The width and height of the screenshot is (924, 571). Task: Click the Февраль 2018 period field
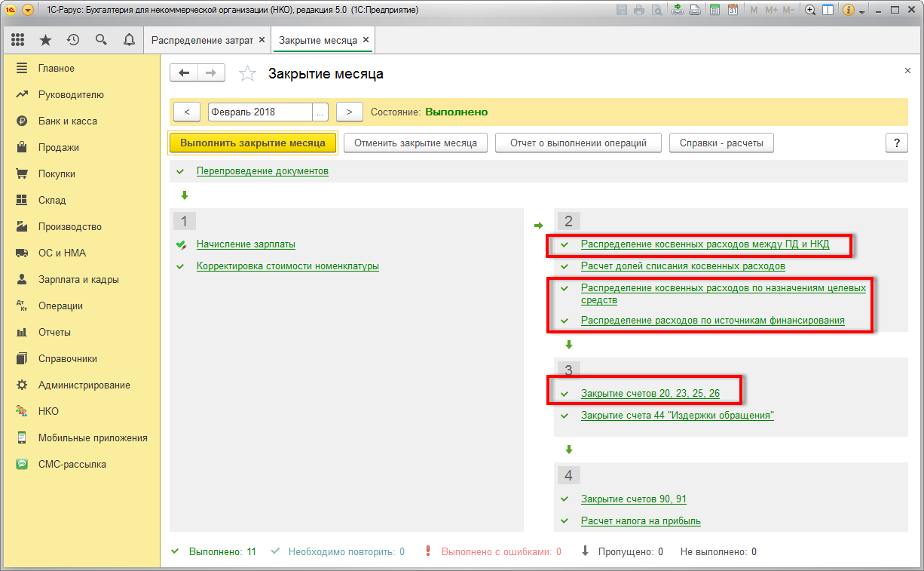click(259, 112)
